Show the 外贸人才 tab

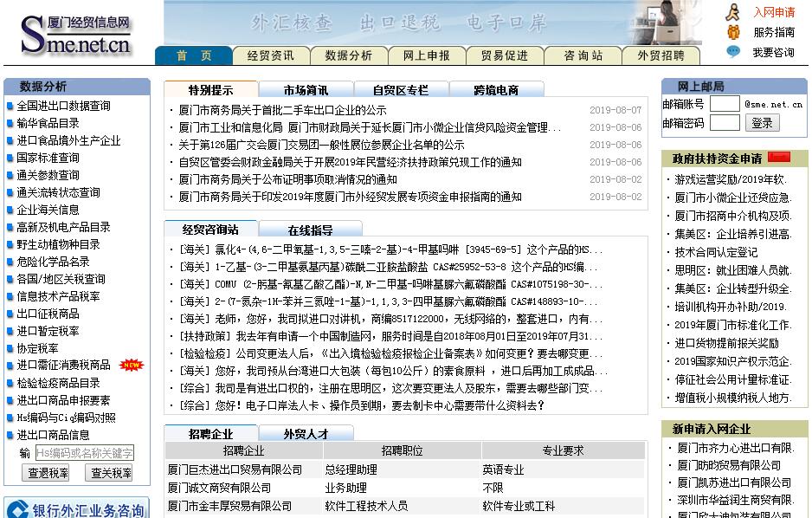(x=306, y=434)
